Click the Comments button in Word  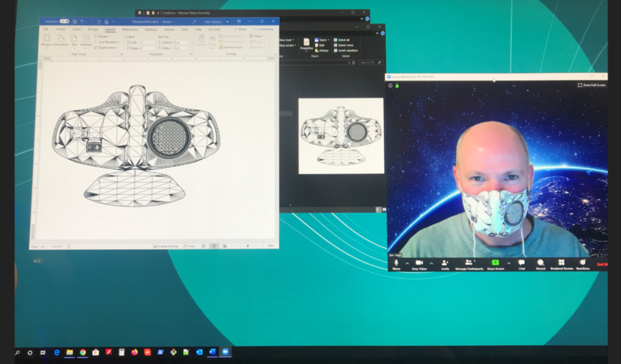pos(263,29)
